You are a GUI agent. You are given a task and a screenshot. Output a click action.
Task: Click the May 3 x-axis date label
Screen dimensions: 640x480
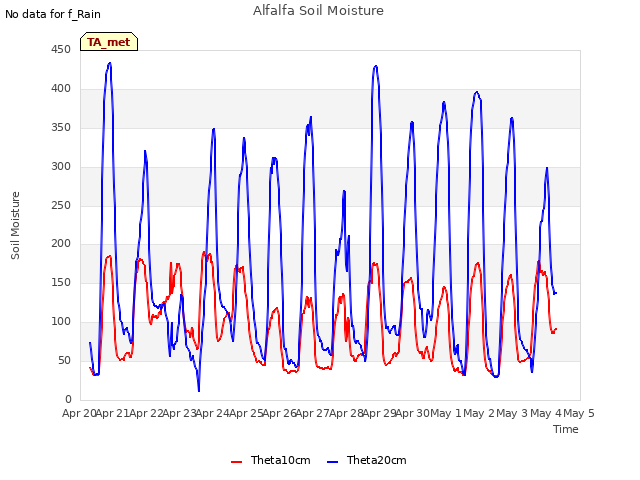513,413
